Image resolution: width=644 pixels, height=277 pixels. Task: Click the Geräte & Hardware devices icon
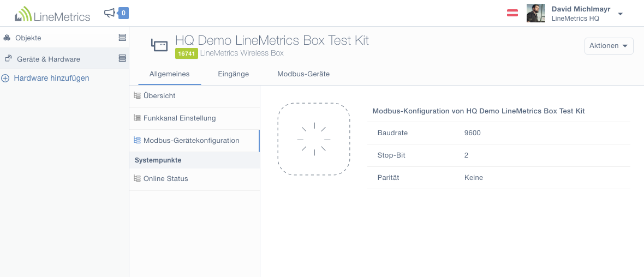(x=8, y=59)
